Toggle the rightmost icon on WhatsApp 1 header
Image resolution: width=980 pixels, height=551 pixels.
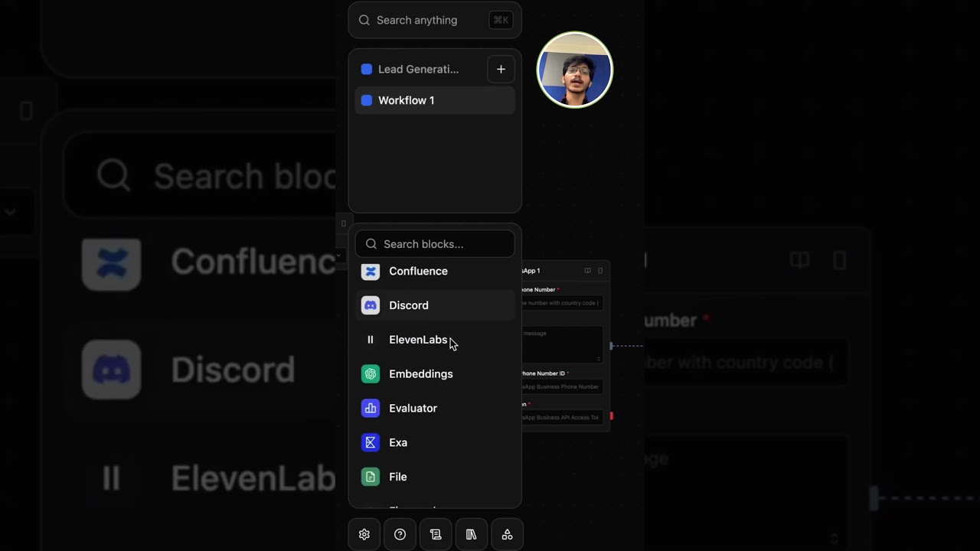600,271
